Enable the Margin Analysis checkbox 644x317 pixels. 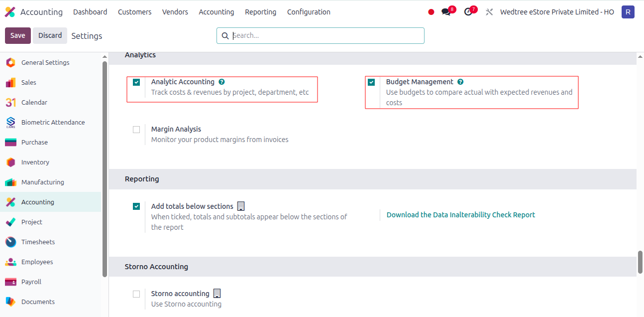pyautogui.click(x=136, y=130)
